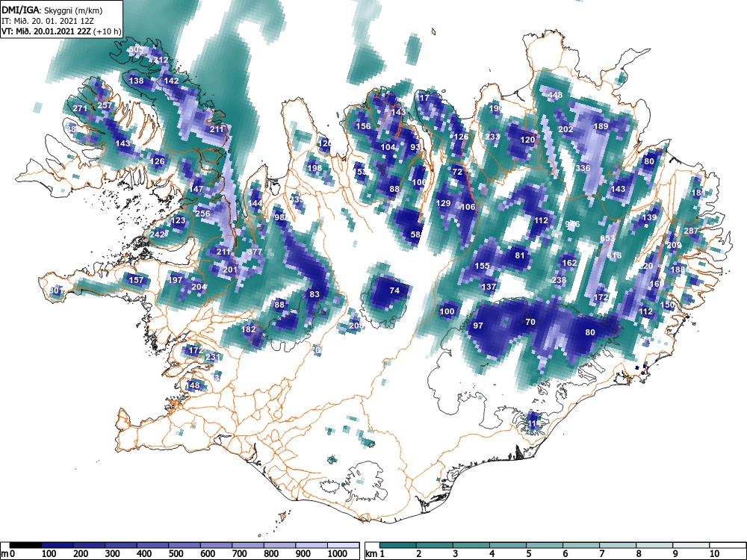Click the map value 197
The height and width of the screenshot is (560, 747).
pyautogui.click(x=176, y=280)
